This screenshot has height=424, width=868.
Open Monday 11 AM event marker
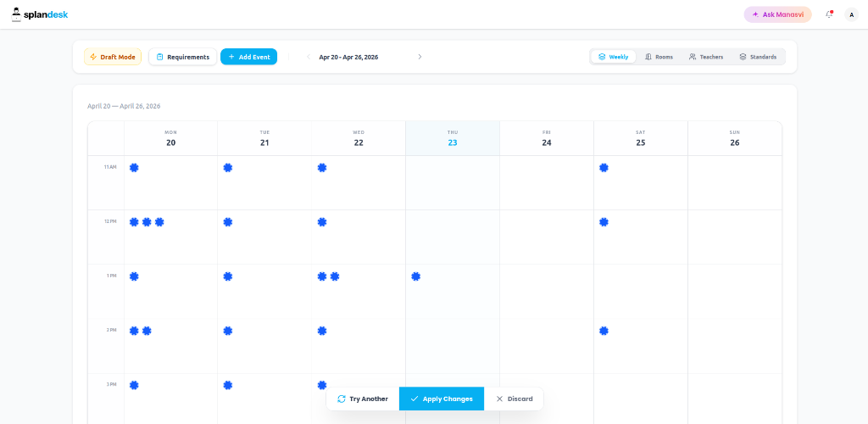(x=134, y=168)
